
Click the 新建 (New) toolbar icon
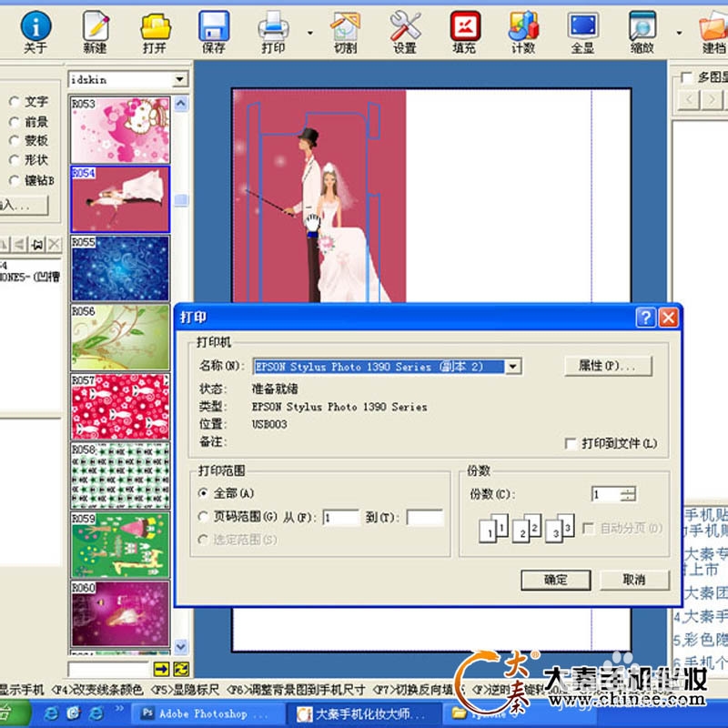tap(96, 32)
